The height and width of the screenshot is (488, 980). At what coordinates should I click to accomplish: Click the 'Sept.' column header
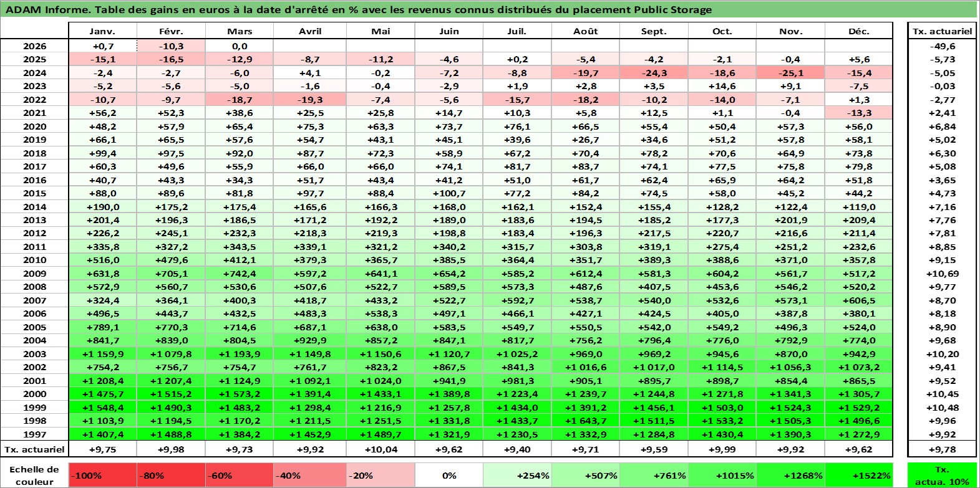point(654,31)
